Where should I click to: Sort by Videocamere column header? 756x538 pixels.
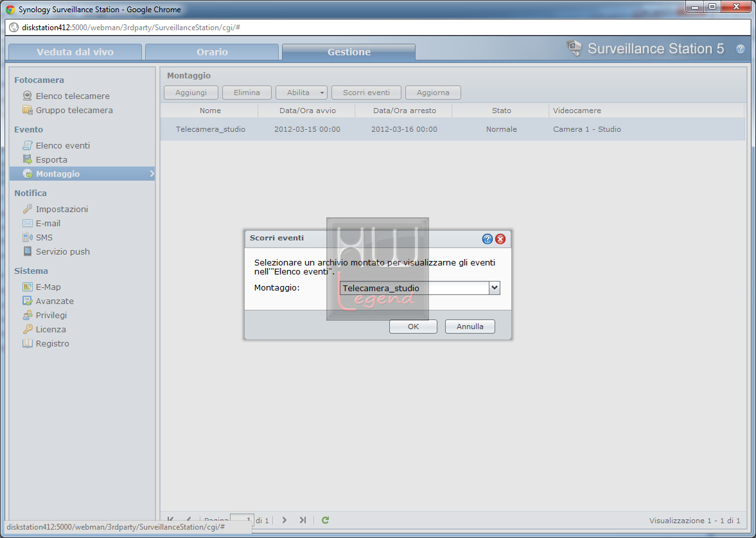[x=647, y=111]
